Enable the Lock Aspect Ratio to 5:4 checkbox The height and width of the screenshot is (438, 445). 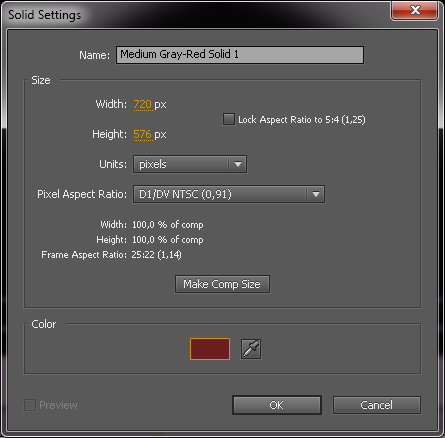229,119
